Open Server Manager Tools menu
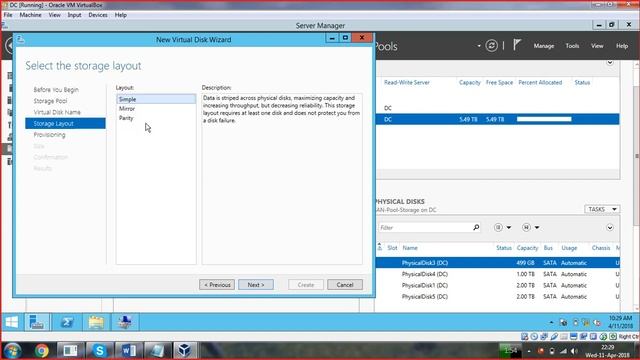 572,46
